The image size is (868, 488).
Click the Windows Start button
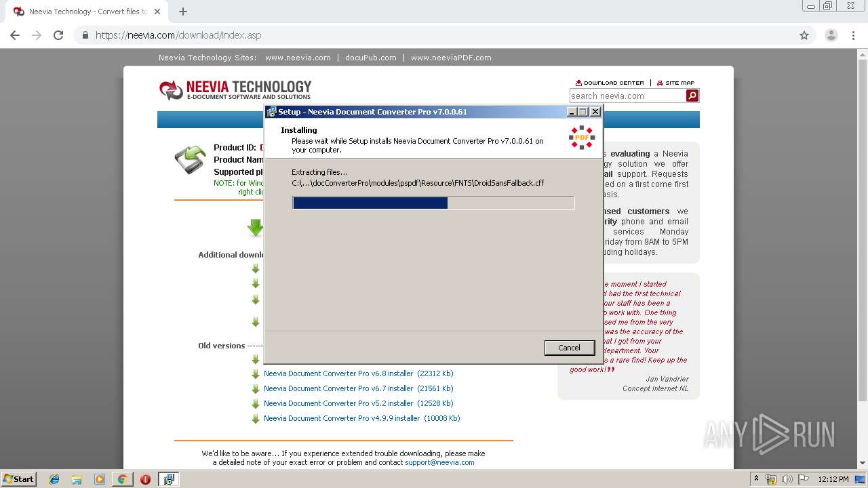pyautogui.click(x=18, y=479)
